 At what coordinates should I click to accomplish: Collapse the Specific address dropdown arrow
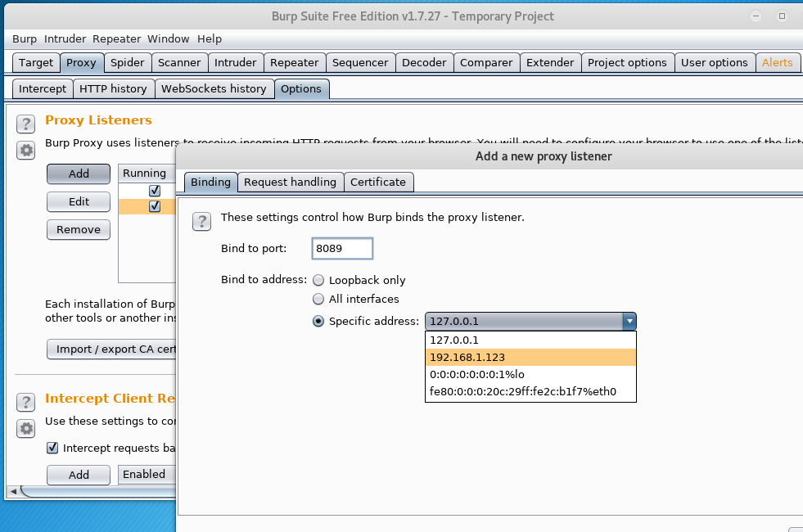point(629,322)
